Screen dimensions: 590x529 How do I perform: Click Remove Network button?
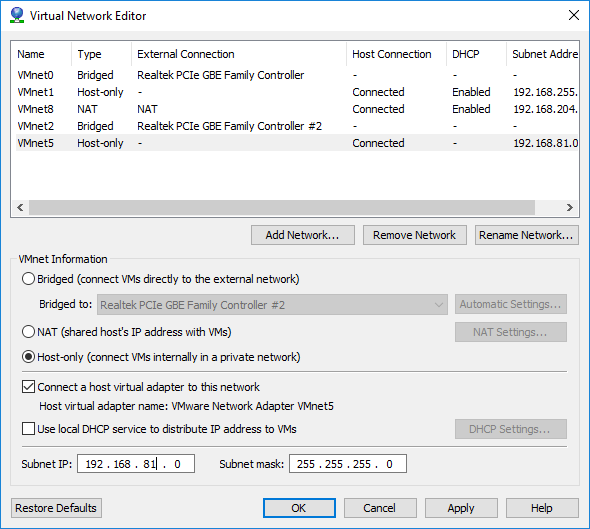point(415,235)
